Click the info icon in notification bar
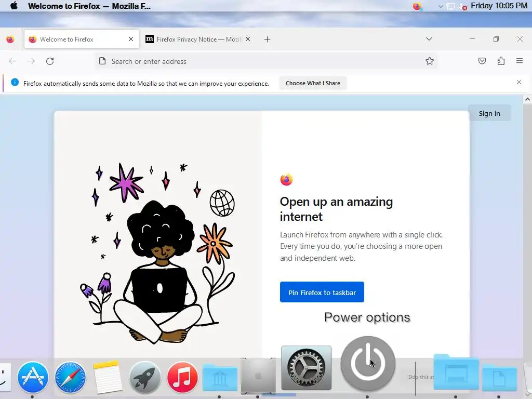This screenshot has height=399, width=532. 15,83
